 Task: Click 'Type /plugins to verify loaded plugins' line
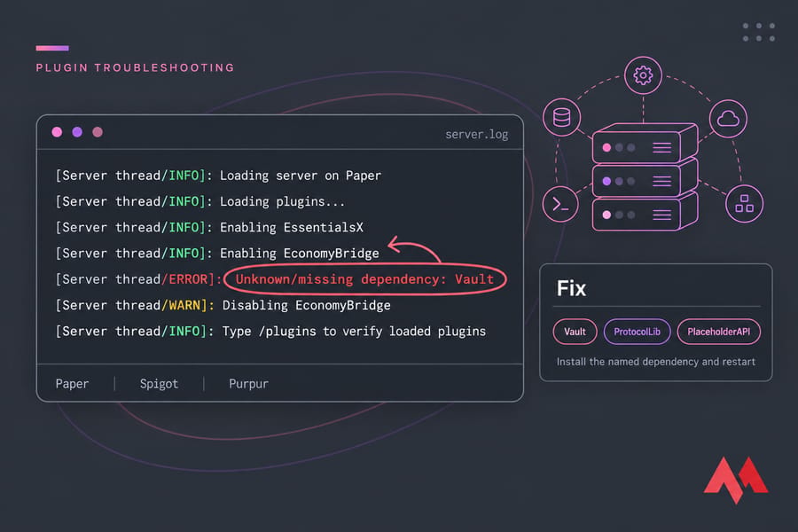[270, 332]
